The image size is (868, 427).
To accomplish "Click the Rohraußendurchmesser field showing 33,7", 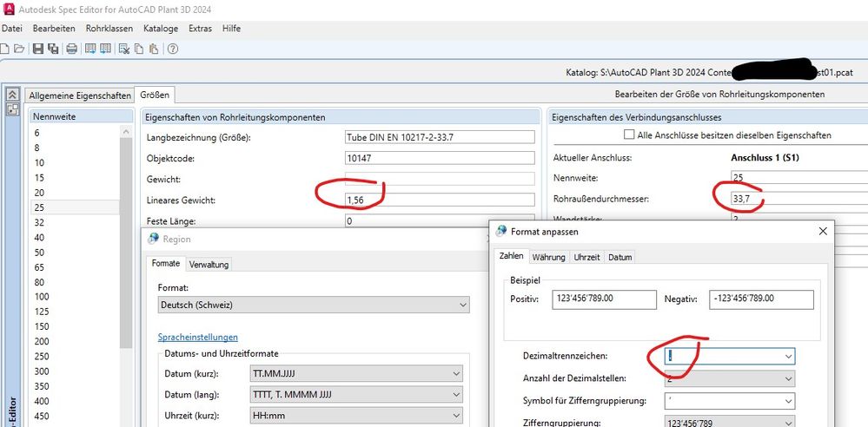I will (798, 199).
